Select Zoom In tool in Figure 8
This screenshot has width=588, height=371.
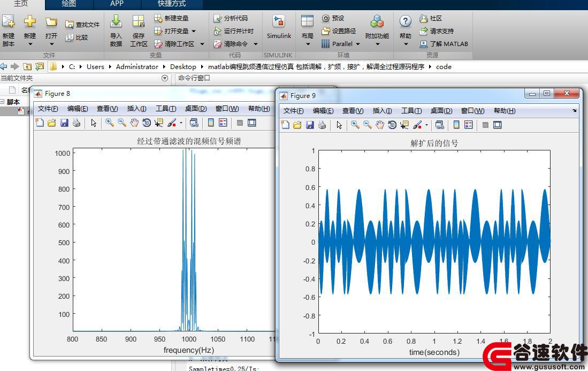click(x=110, y=123)
